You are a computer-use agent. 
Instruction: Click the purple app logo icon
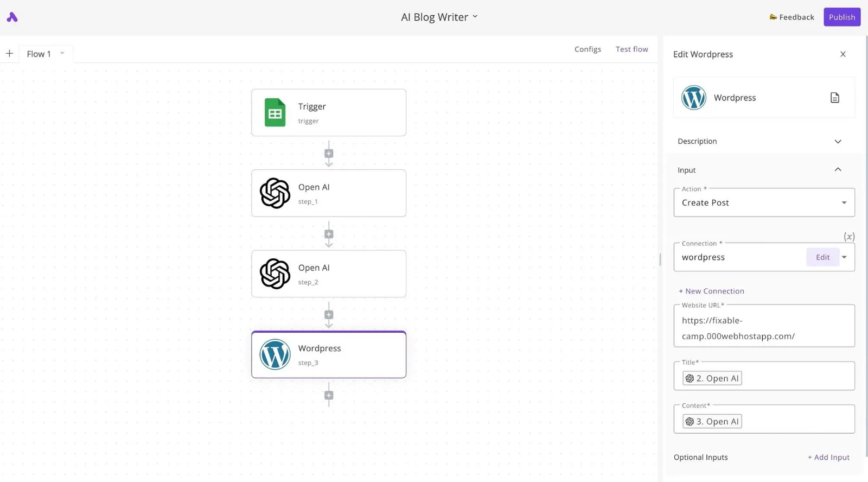tap(12, 17)
